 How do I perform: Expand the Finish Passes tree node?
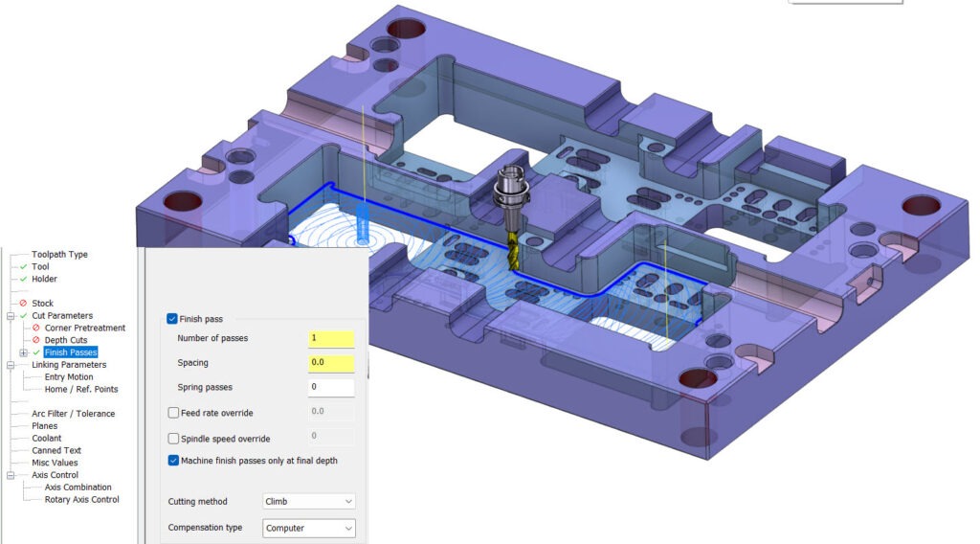pos(23,352)
